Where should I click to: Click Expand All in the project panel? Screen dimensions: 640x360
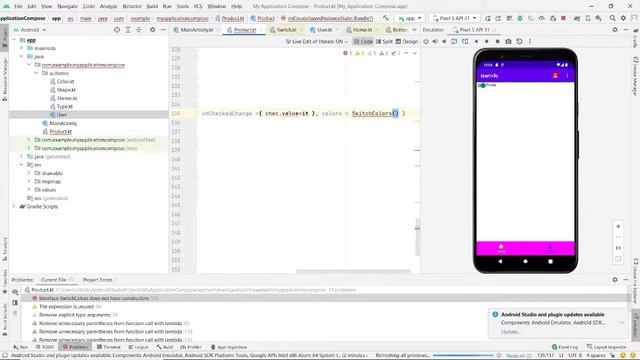(128, 30)
